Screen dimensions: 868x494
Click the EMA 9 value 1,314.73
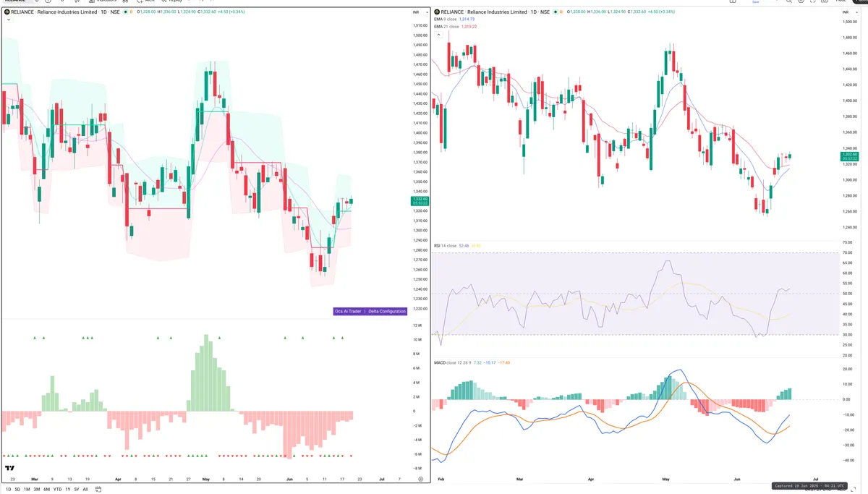[467, 20]
